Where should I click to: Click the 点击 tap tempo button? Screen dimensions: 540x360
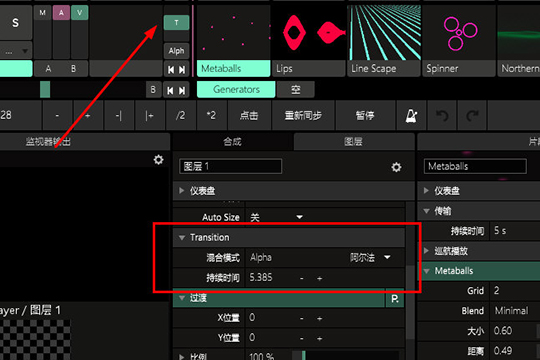click(x=249, y=116)
